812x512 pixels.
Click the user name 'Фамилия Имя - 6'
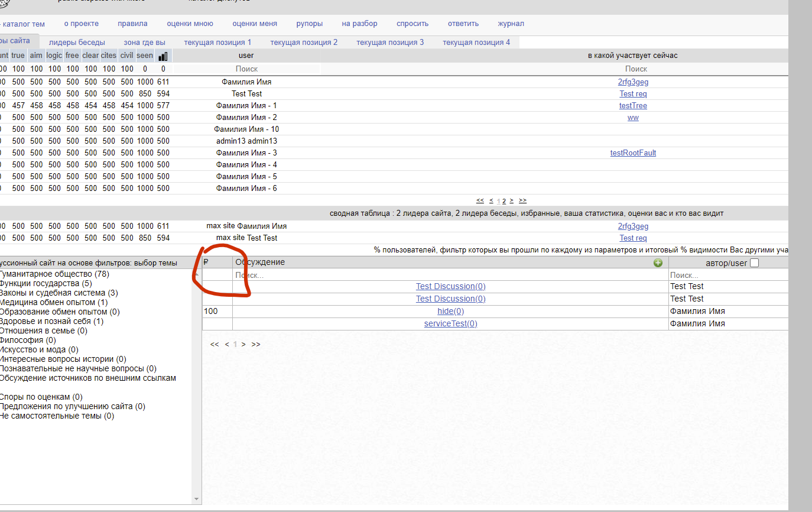click(x=246, y=189)
